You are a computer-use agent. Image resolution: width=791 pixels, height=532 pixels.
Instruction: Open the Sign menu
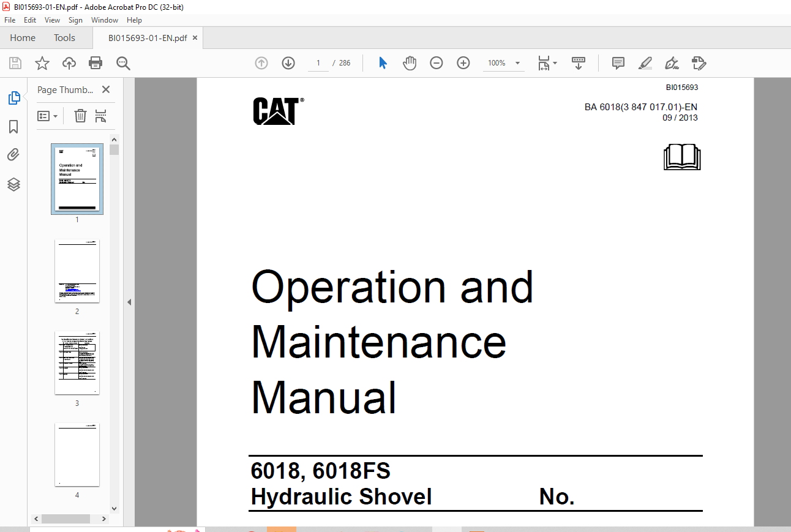pyautogui.click(x=75, y=20)
